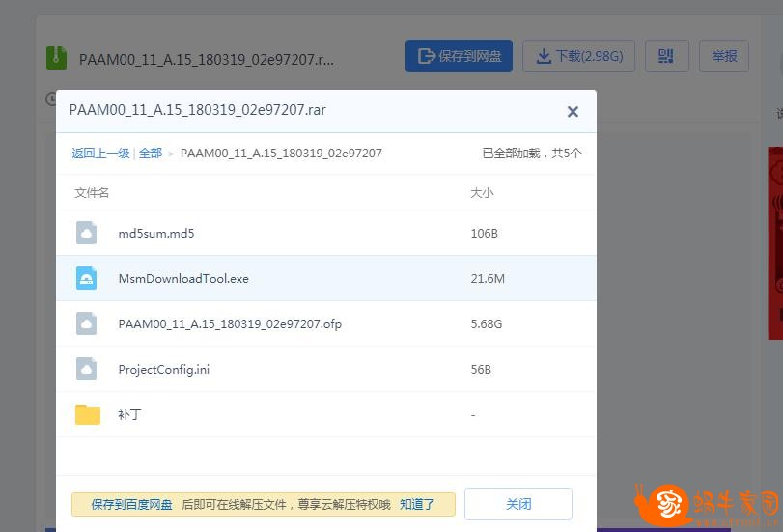Click the 关闭 button
This screenshot has width=783, height=532.
518,504
